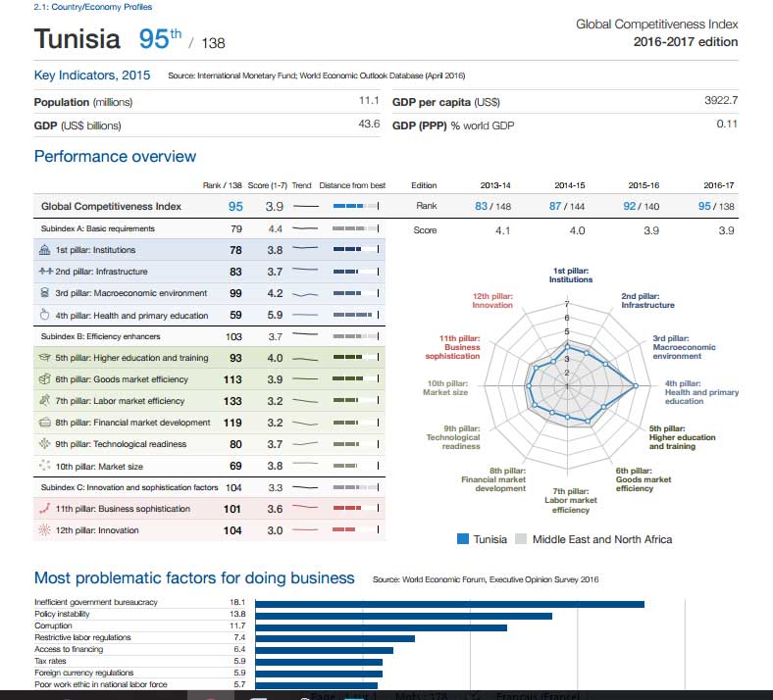
Task: Click the Higher education graduation cap icon
Action: coord(44,358)
